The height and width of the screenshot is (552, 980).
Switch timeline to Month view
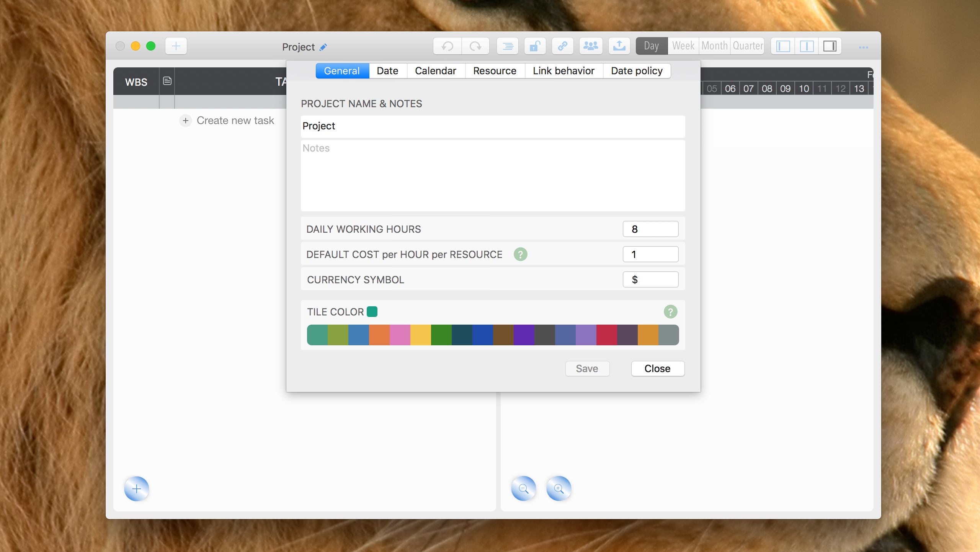coord(714,46)
